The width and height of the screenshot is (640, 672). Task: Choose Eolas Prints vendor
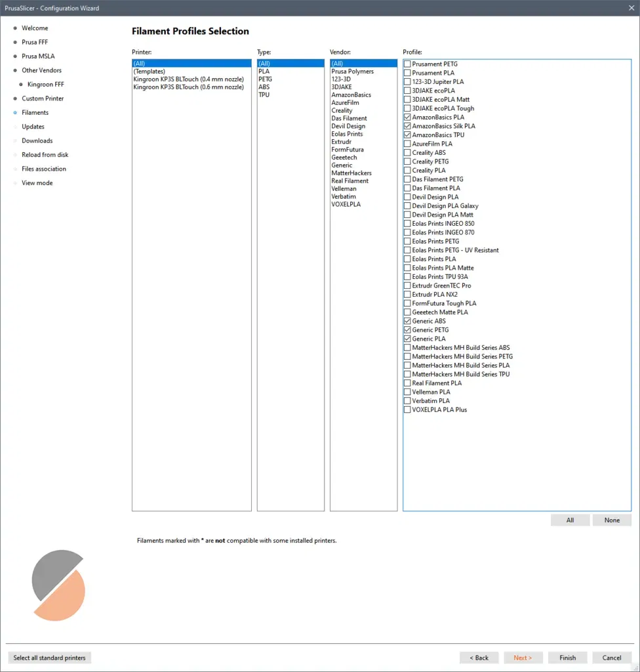(363, 134)
